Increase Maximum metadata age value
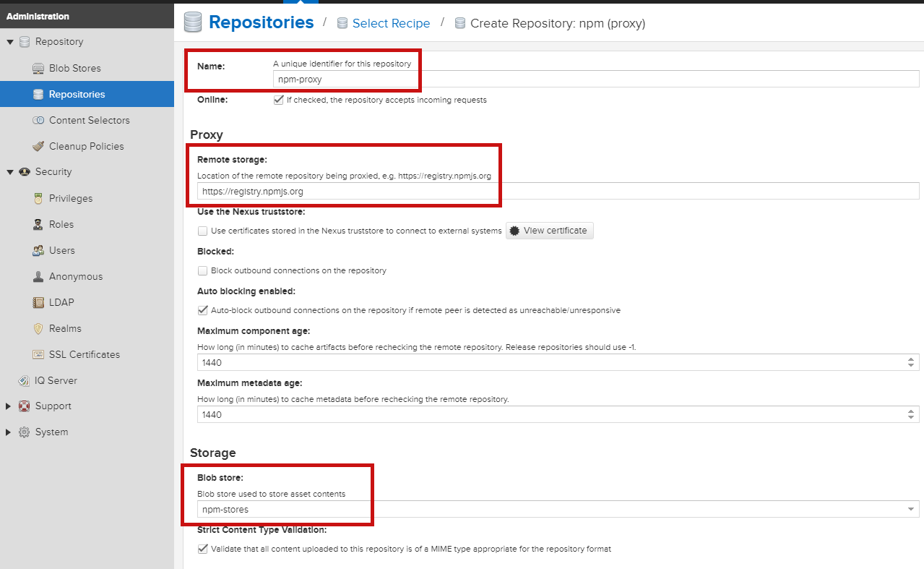Viewport: 924px width, 569px height. pyautogui.click(x=912, y=411)
